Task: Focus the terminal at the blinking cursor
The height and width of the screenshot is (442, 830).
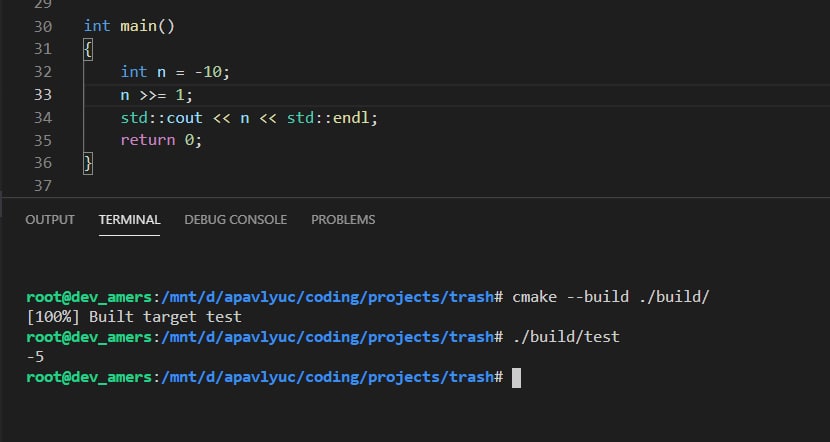Action: click(x=517, y=377)
